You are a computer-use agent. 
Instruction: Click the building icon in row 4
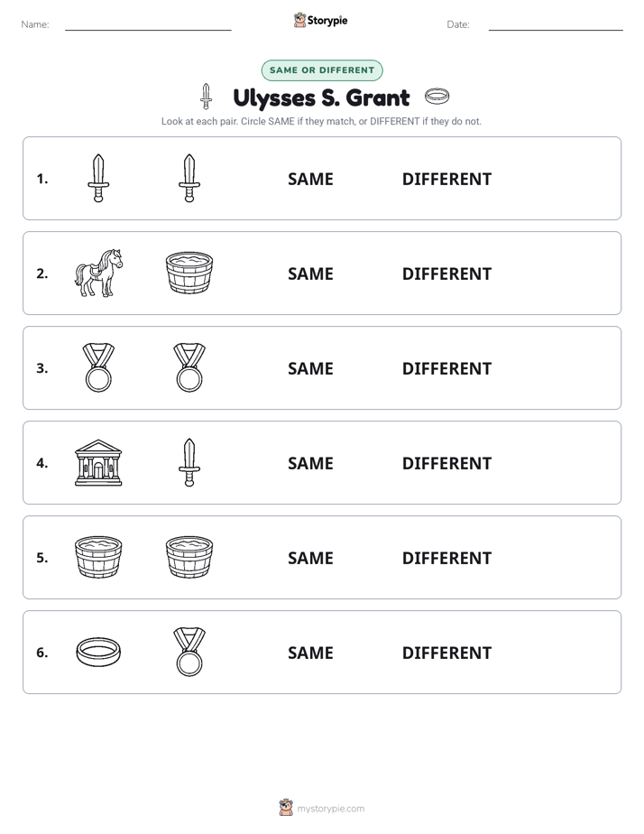(x=98, y=463)
